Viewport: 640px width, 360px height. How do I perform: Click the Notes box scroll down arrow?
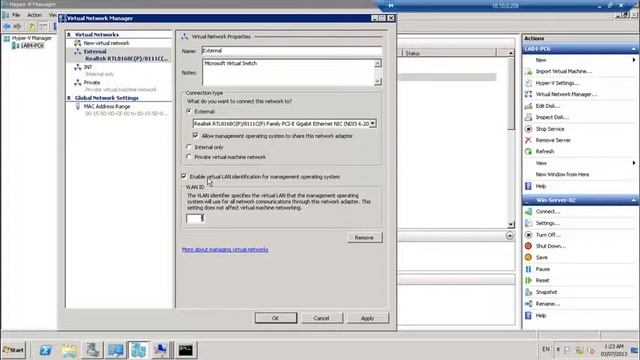coord(378,82)
